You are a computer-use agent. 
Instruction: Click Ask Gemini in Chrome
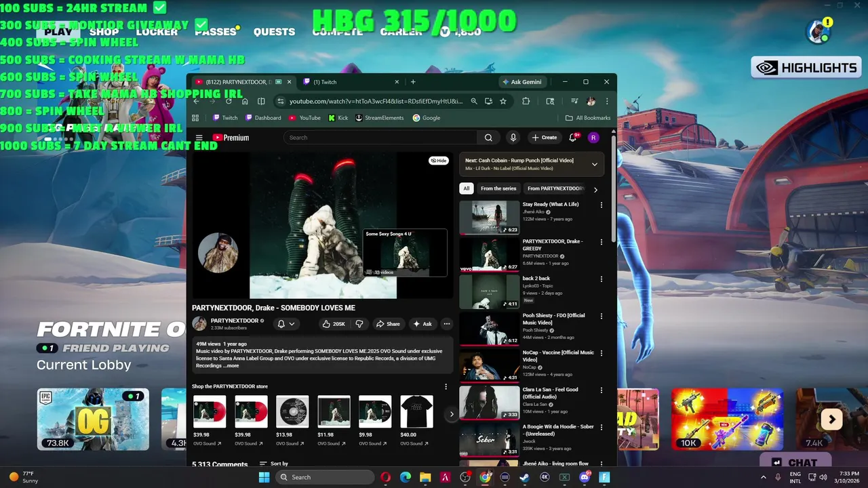521,82
